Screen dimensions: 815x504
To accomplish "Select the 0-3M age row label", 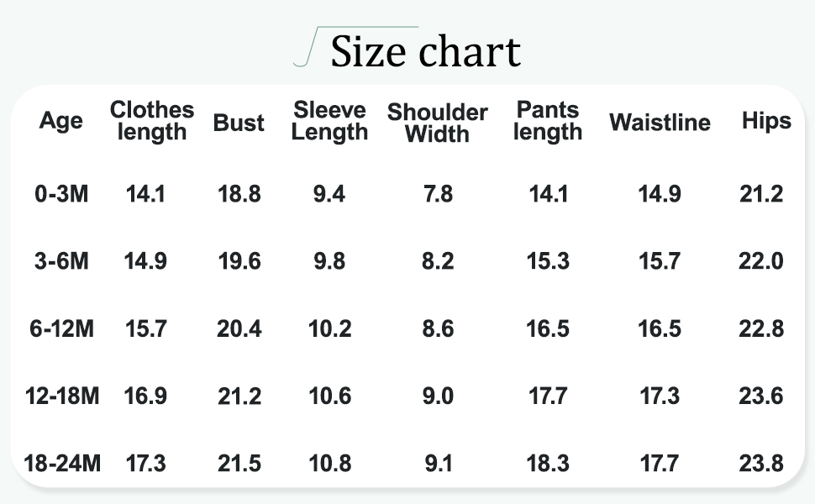I will point(61,194).
